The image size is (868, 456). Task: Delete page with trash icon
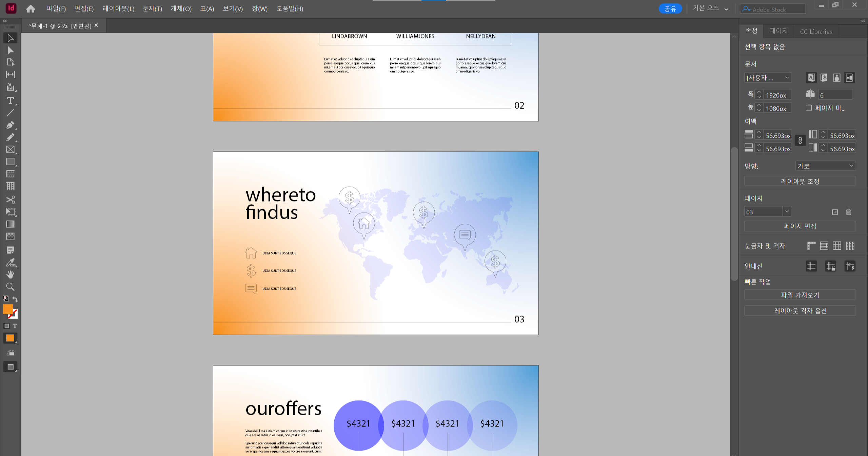(849, 212)
